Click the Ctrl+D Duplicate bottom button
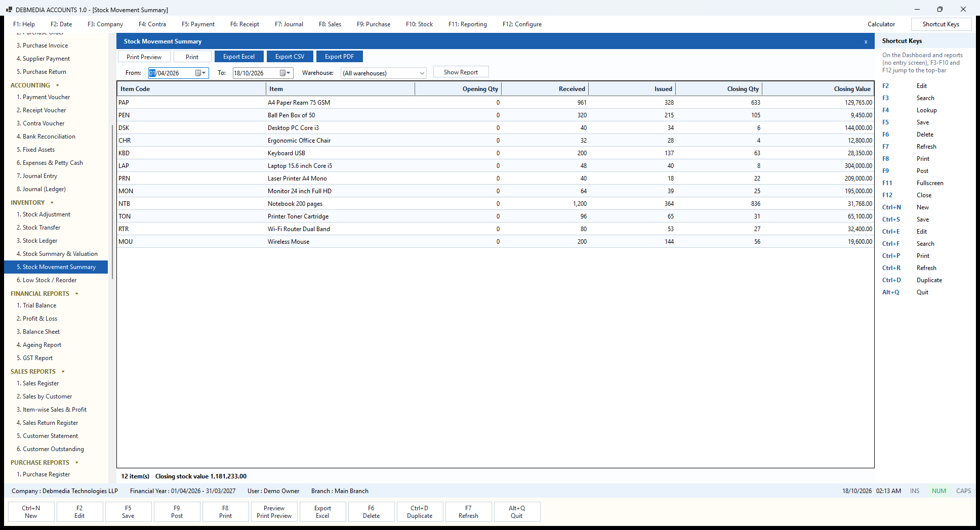This screenshot has height=530, width=980. coord(420,512)
